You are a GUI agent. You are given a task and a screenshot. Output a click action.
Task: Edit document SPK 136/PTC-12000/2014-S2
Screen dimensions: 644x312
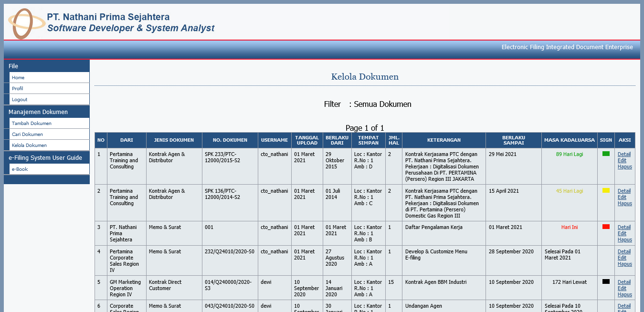[x=622, y=197]
